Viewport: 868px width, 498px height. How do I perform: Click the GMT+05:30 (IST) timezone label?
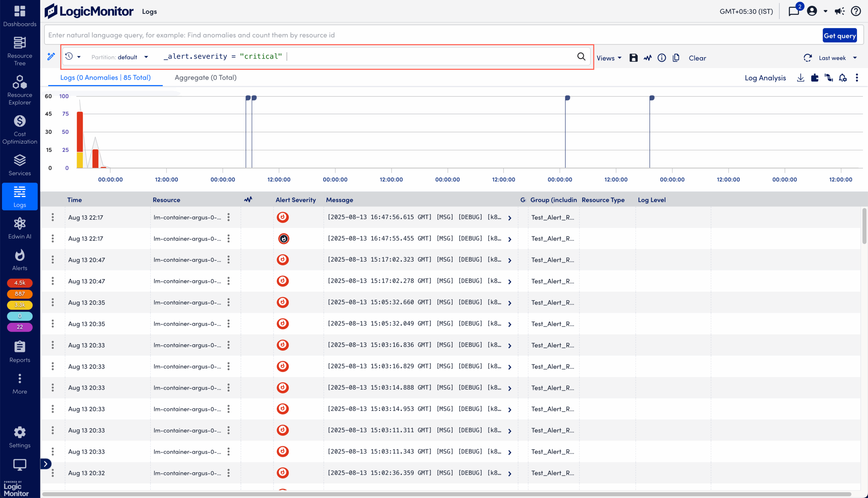(746, 11)
